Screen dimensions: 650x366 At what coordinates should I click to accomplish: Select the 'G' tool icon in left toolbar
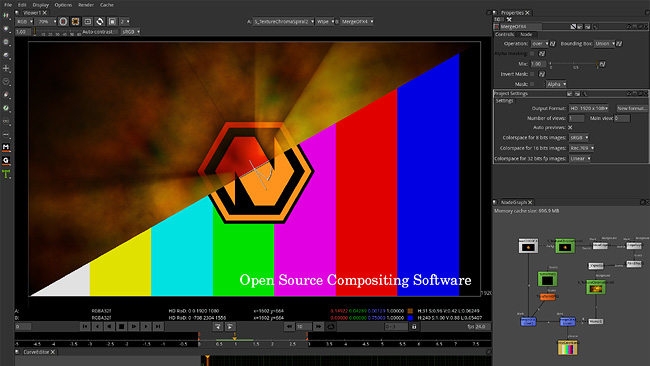(6, 160)
